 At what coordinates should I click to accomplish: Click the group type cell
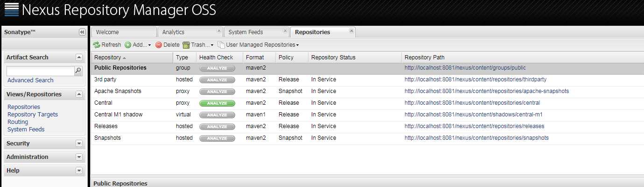[183, 68]
